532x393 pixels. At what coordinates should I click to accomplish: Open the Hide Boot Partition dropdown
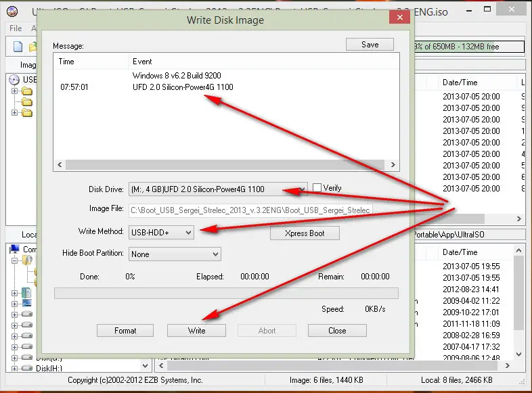coord(215,254)
